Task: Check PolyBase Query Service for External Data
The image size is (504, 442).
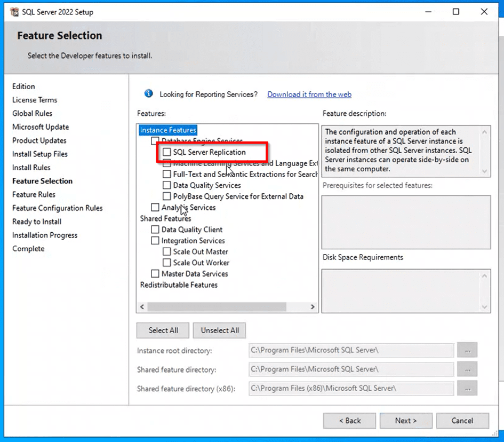Action: point(166,196)
